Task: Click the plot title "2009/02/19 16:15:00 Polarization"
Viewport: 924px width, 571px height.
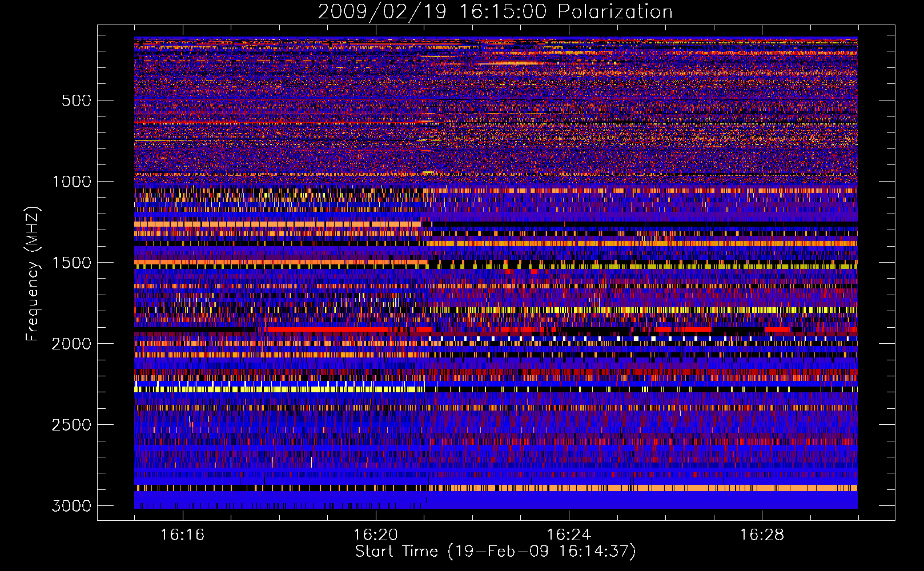Action: [x=495, y=11]
